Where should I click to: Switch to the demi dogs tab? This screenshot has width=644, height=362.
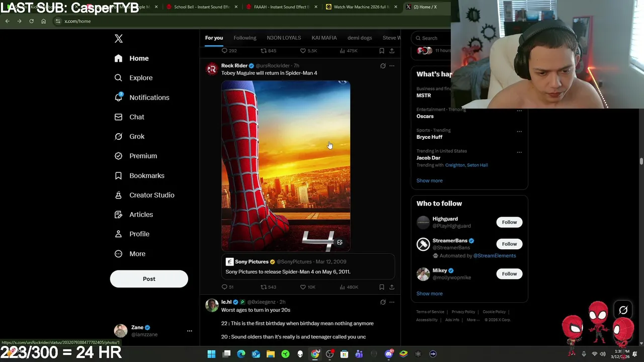coord(360,38)
